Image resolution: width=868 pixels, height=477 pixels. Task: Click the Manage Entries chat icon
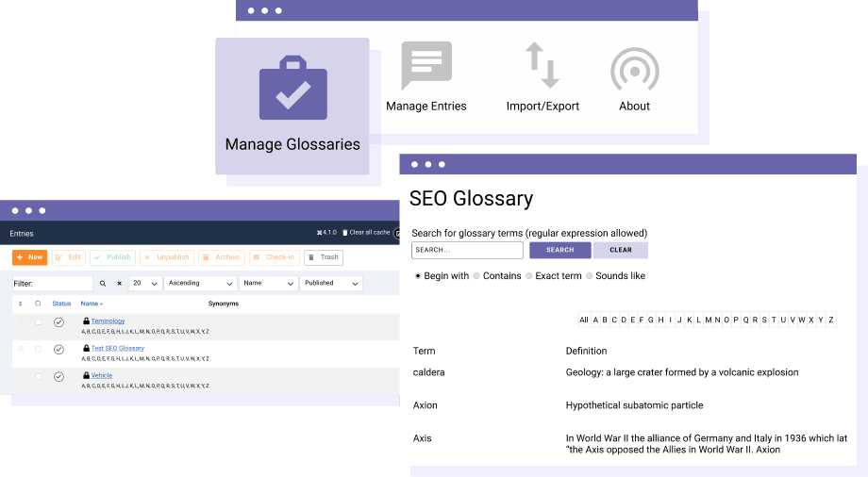[426, 66]
